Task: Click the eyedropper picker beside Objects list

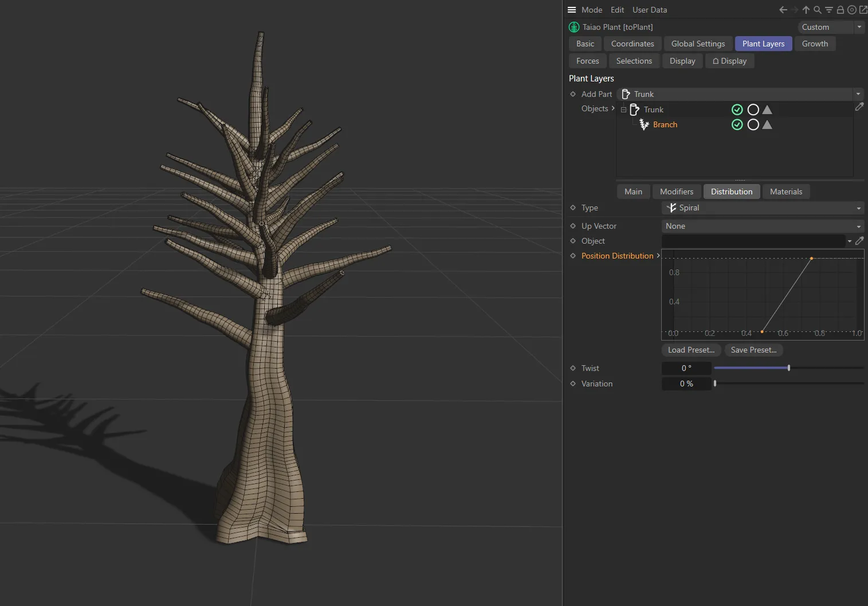Action: click(x=859, y=107)
